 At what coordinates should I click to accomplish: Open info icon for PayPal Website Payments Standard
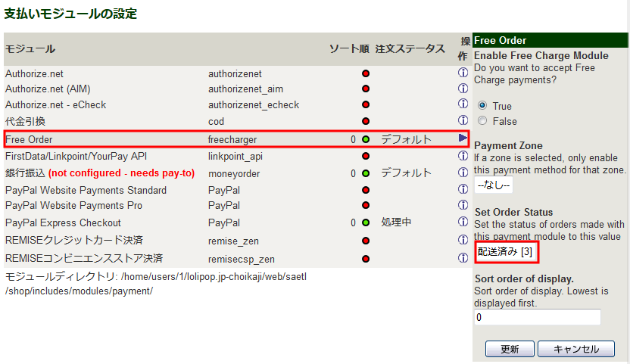tap(463, 189)
